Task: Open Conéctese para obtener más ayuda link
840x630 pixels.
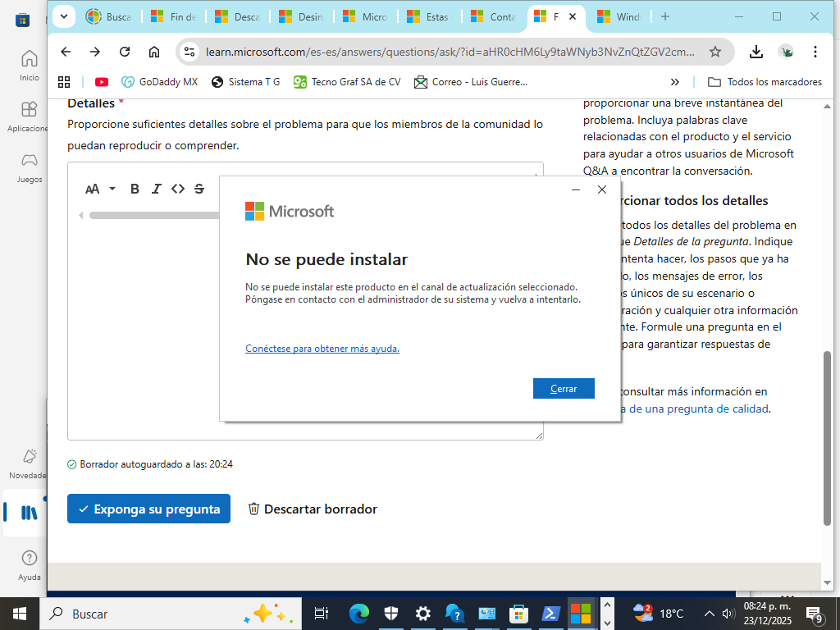Action: tap(322, 348)
